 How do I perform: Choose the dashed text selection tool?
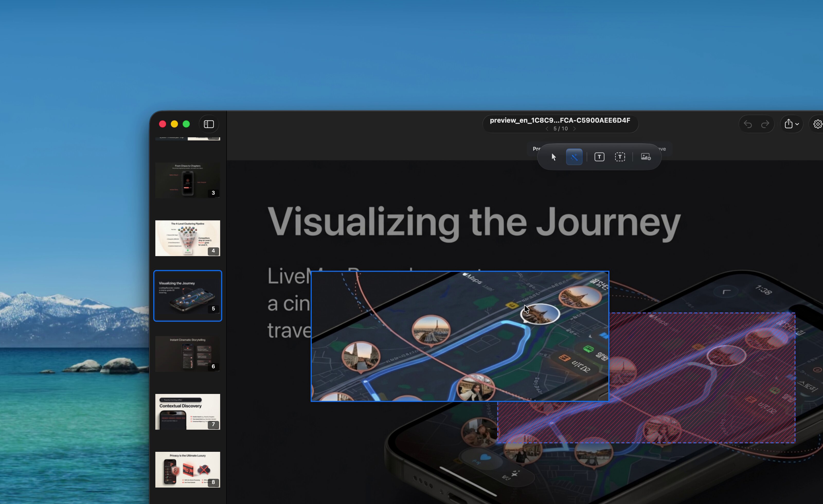tap(620, 157)
